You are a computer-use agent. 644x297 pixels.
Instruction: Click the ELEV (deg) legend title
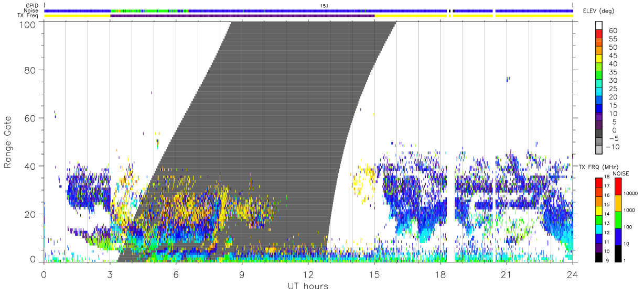599,11
